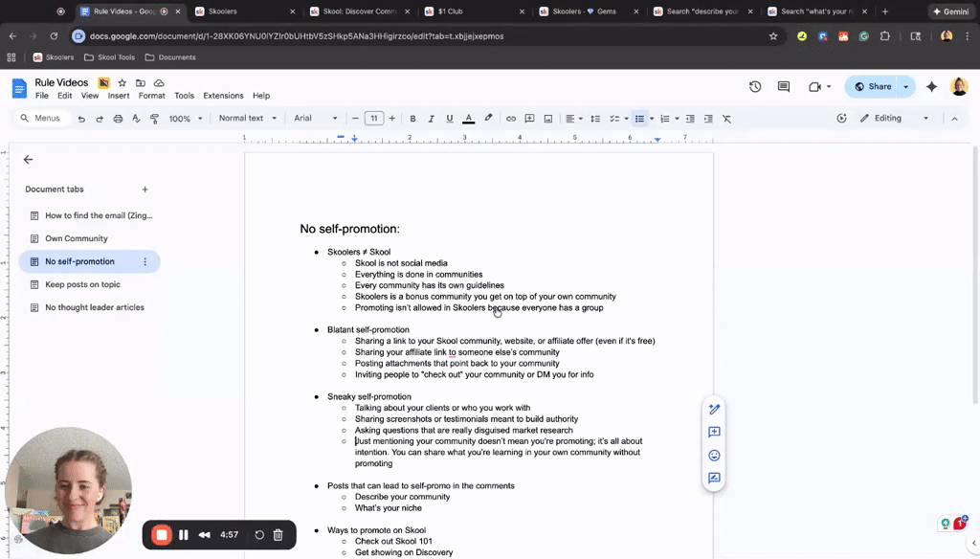Decrease font size with minus button
Image resolution: width=980 pixels, height=559 pixels.
[355, 118]
